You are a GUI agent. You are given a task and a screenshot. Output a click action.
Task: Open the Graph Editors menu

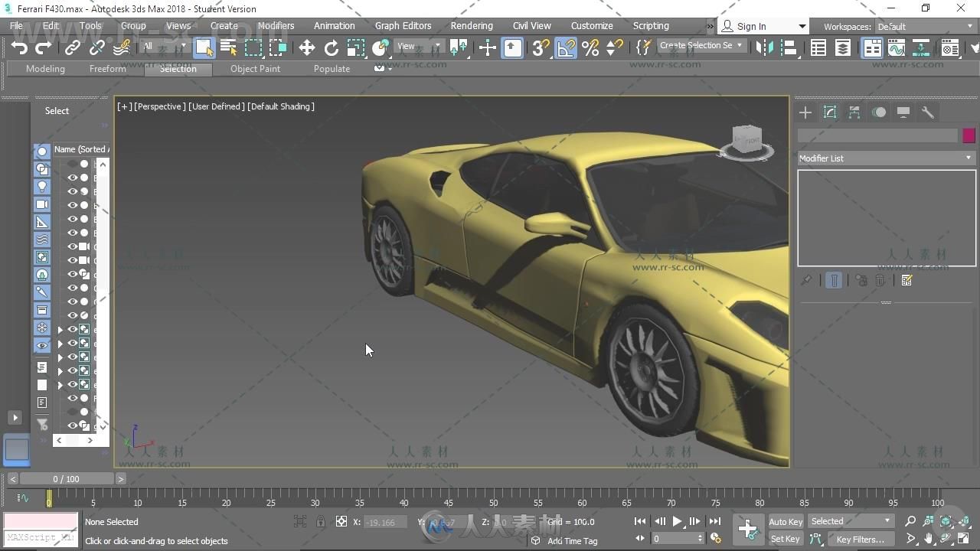pos(403,25)
